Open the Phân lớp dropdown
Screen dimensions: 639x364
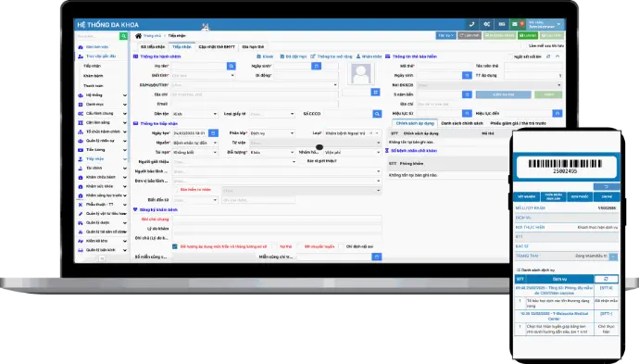coord(272,133)
